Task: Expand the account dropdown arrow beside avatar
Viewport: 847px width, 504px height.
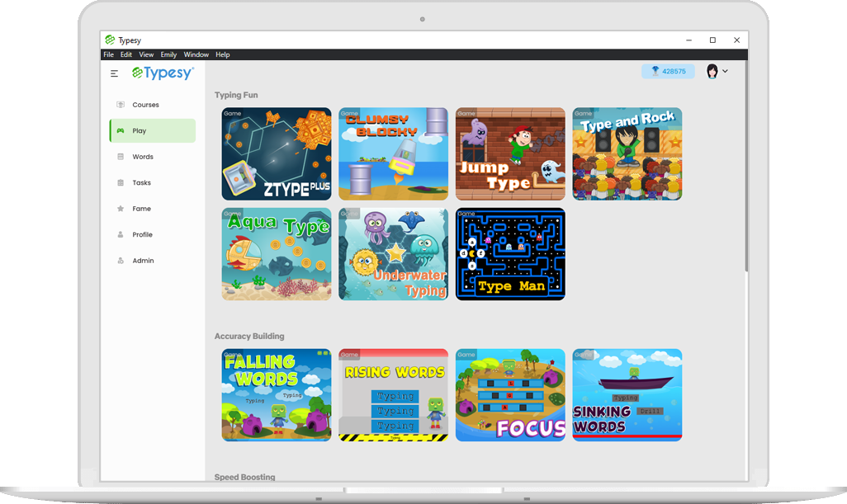Action: click(725, 71)
